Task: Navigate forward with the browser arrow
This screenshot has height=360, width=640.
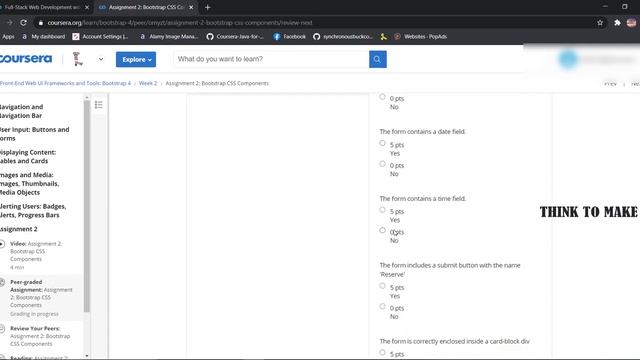Action: tap(9, 23)
